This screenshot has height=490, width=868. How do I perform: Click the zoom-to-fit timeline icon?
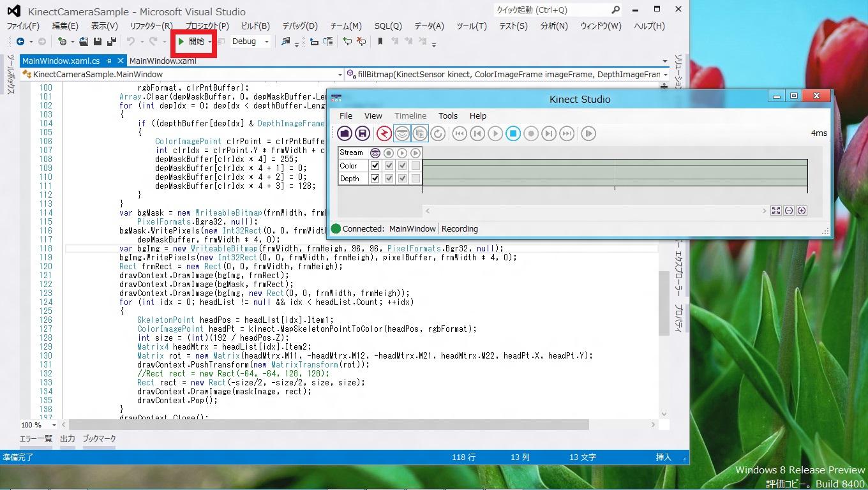coord(775,211)
